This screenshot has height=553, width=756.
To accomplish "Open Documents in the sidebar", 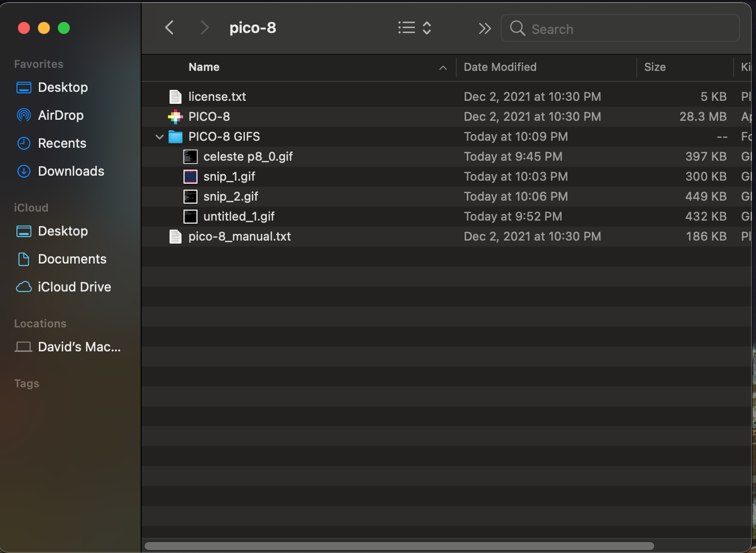I will (72, 259).
